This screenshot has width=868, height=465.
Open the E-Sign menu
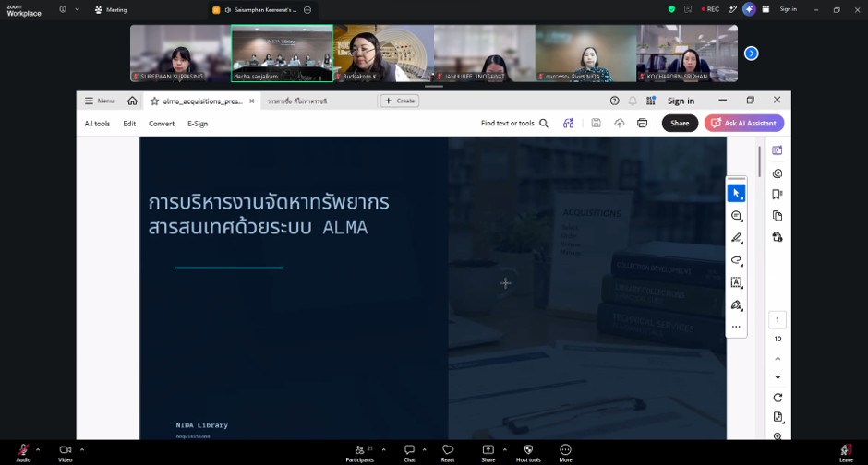click(x=198, y=124)
